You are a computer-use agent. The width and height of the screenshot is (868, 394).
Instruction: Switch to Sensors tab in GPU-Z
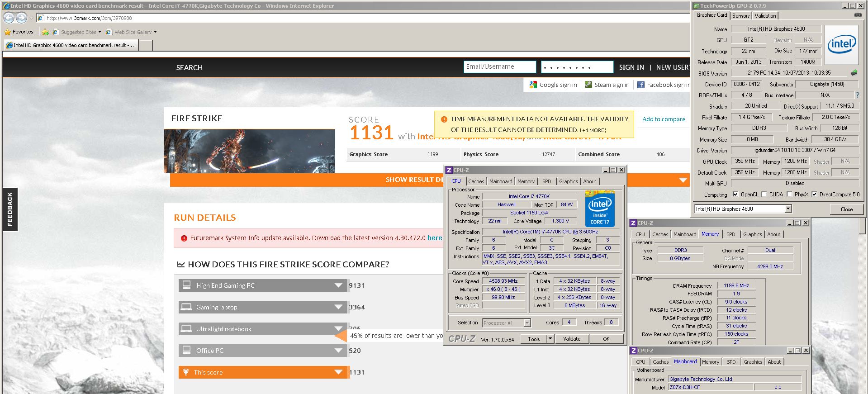741,16
